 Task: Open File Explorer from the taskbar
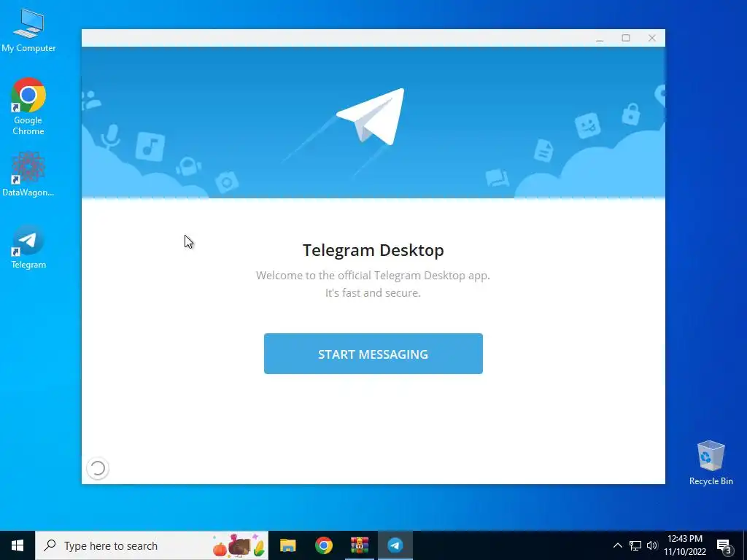tap(287, 545)
